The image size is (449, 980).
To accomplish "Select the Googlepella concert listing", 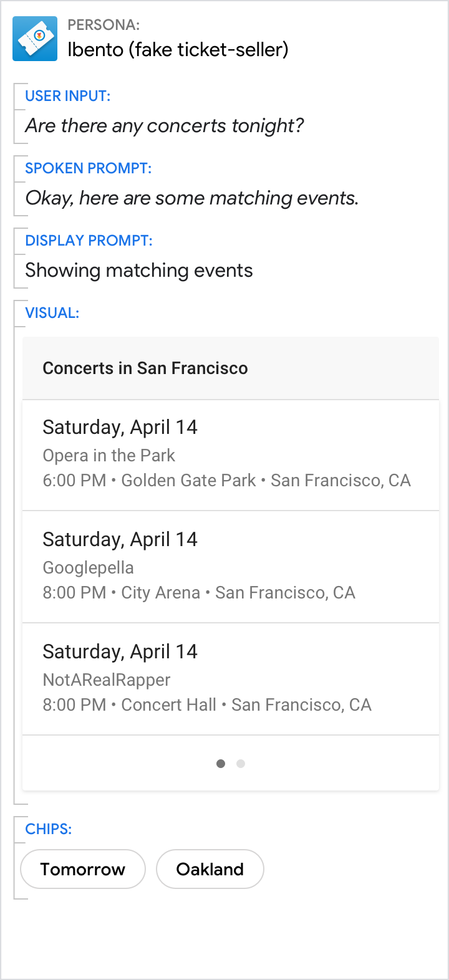I will click(x=231, y=567).
